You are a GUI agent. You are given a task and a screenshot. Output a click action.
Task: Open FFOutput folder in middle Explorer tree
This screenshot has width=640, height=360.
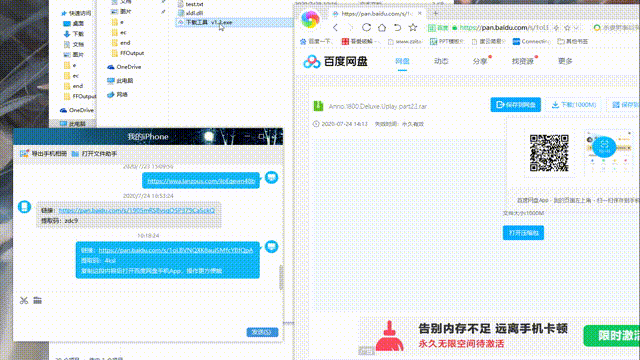coord(128,53)
